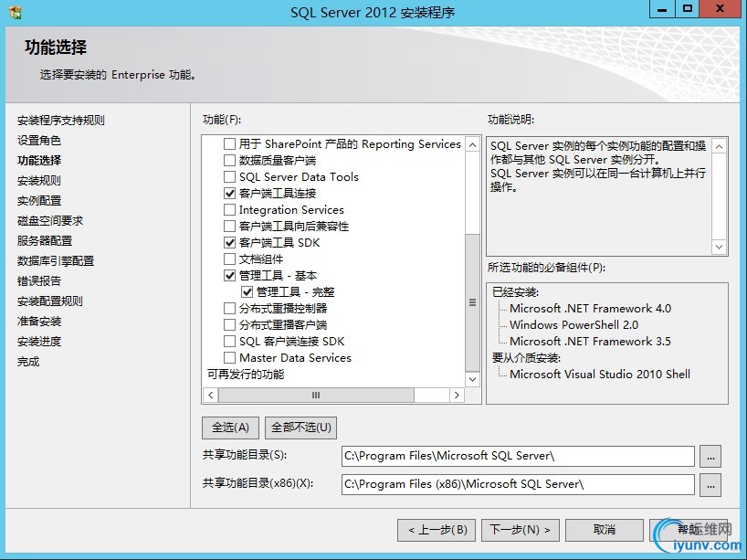Viewport: 747px width, 560px height.
Task: Enable the 分布式重播客户端 checkbox
Action: point(229,324)
